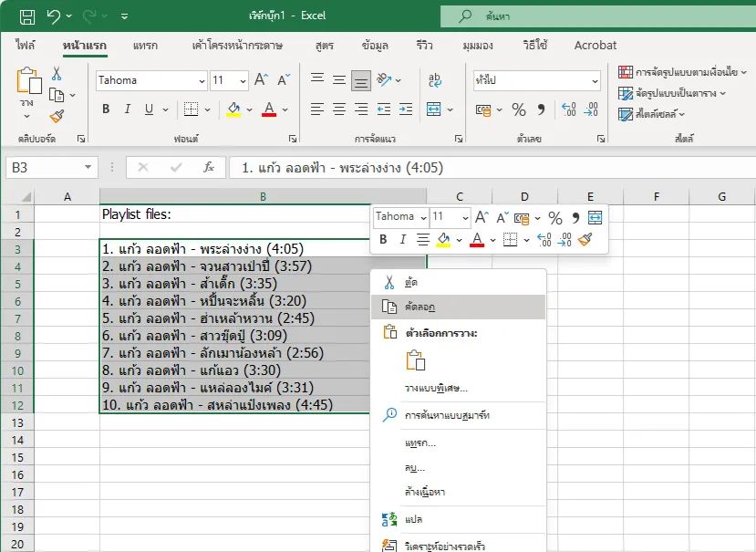Click ribbon Increase Decimal icon
756x552 pixels.
569,109
